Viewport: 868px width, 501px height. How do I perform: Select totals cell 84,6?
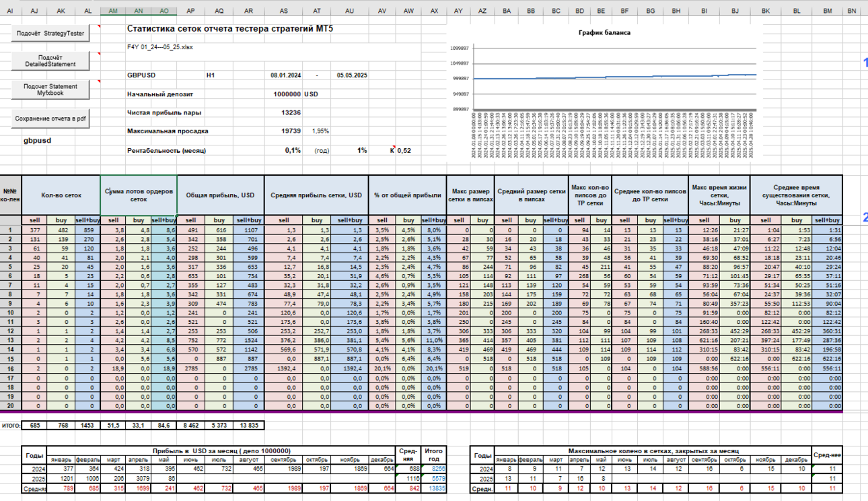[x=164, y=425]
